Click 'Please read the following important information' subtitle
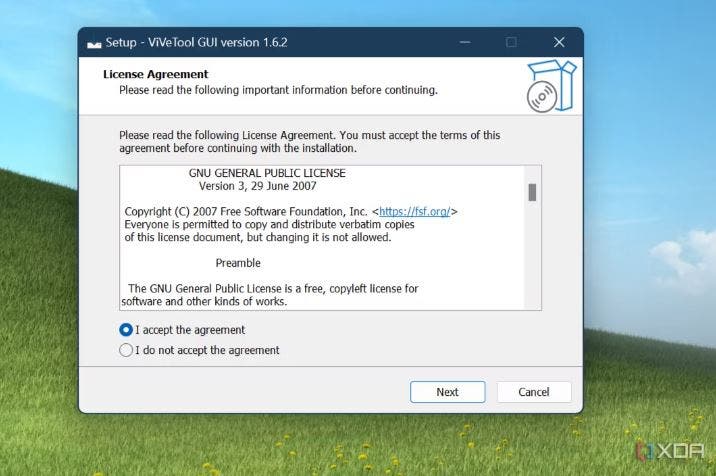 [279, 90]
